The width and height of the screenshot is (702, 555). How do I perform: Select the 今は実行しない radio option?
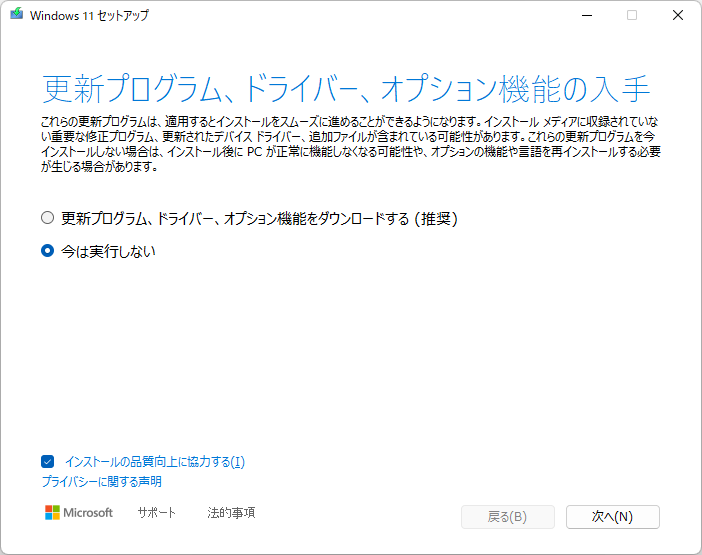47,251
